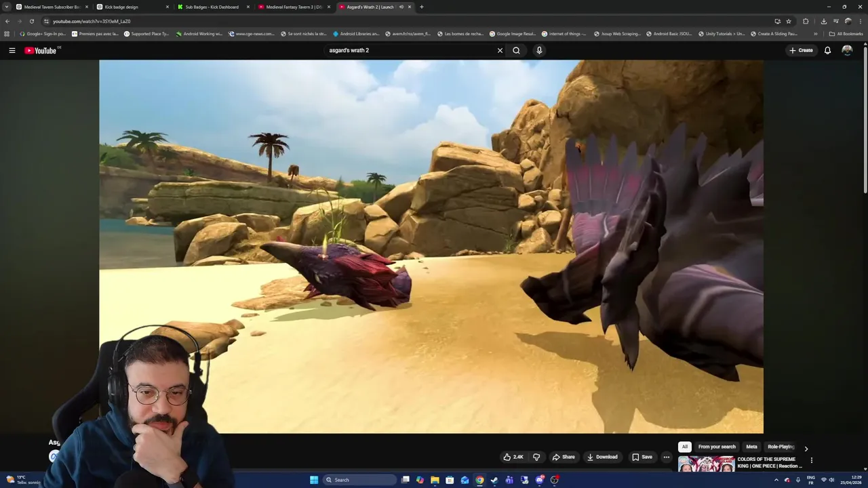The height and width of the screenshot is (488, 868).
Task: Start voice search with the microphone
Action: tap(539, 50)
